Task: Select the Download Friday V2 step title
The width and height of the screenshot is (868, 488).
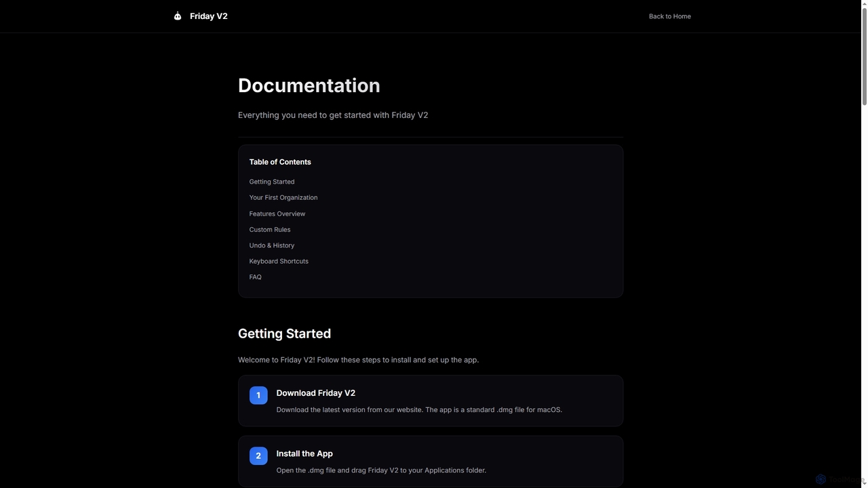Action: (x=315, y=393)
